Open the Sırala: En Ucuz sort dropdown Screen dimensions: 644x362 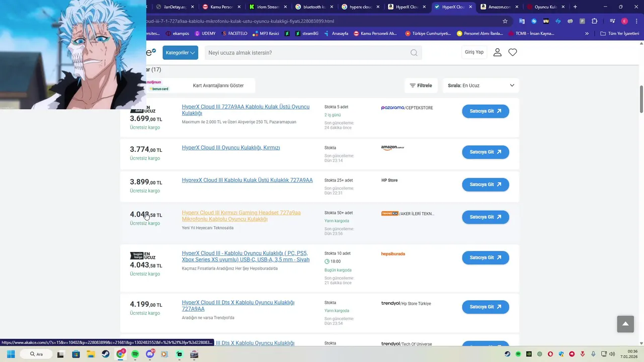click(480, 85)
